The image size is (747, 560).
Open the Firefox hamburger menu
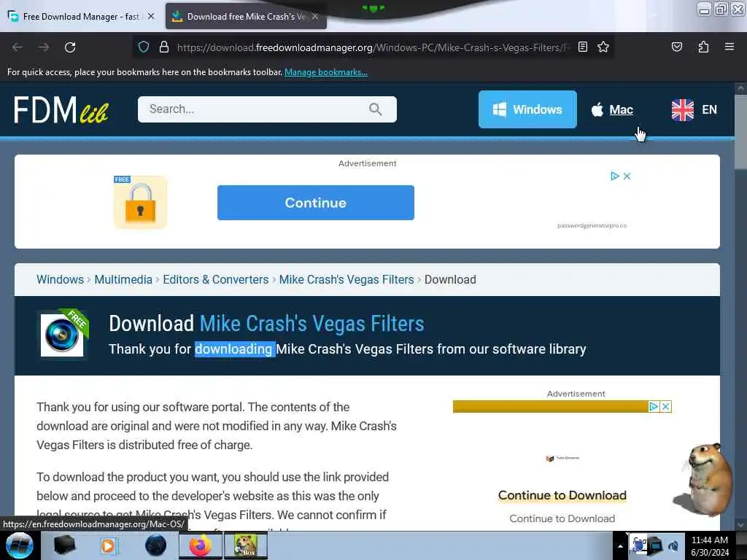click(x=729, y=47)
